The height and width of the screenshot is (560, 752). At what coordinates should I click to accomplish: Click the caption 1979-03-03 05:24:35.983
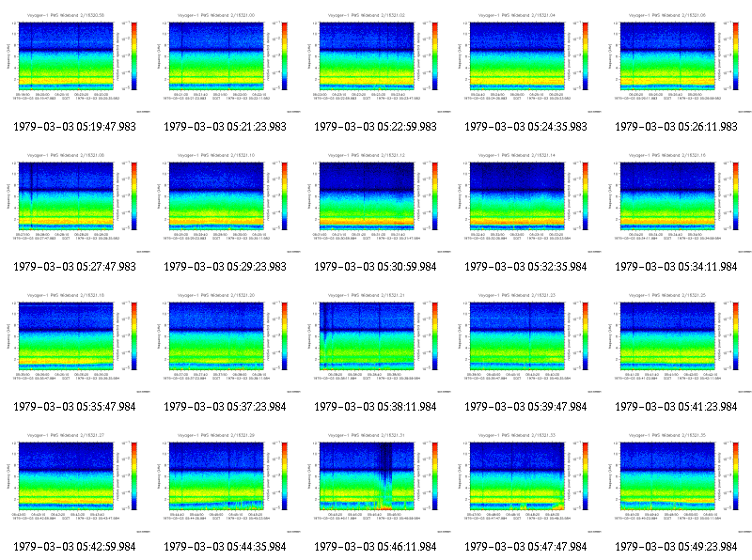click(526, 127)
